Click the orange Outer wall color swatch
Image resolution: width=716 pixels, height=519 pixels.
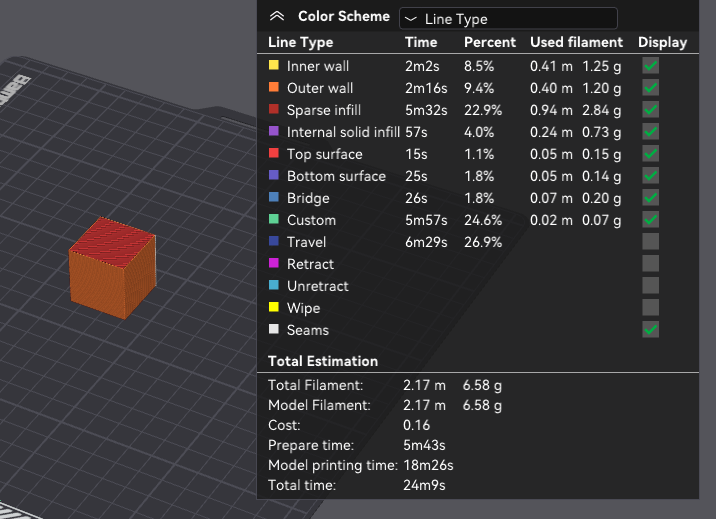(x=274, y=88)
